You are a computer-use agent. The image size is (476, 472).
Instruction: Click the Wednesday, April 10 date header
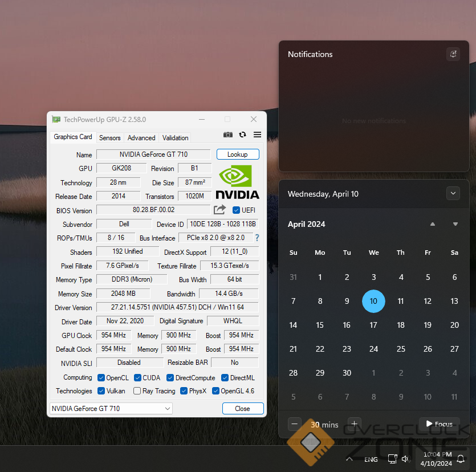pos(323,194)
